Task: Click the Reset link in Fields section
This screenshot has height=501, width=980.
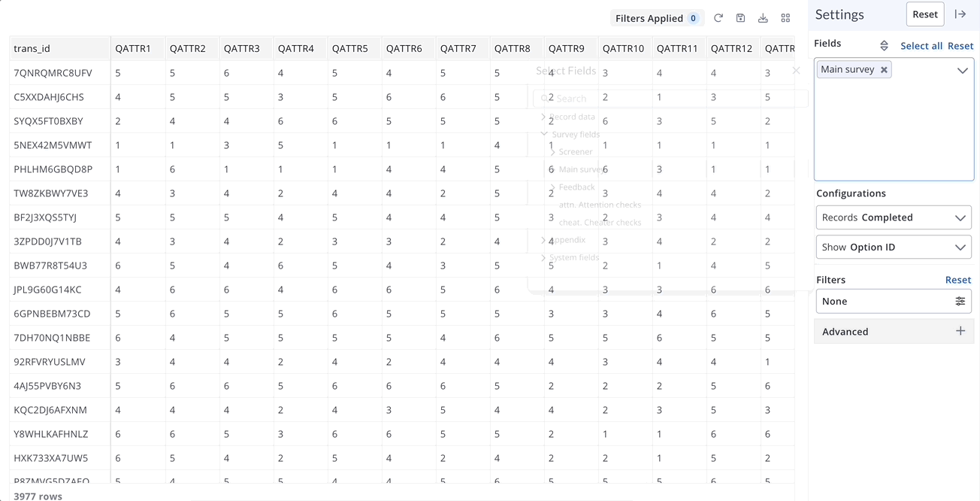Action: [960, 46]
